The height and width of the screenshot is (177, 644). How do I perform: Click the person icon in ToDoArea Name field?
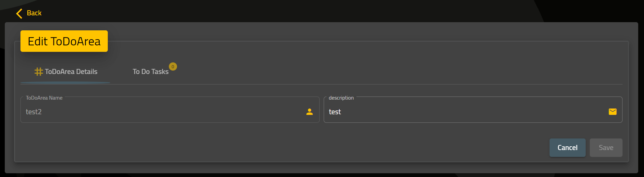point(309,112)
